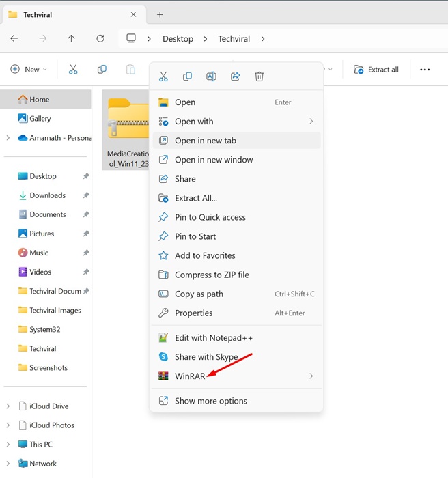
Task: Go back with the left arrow
Action: point(14,38)
